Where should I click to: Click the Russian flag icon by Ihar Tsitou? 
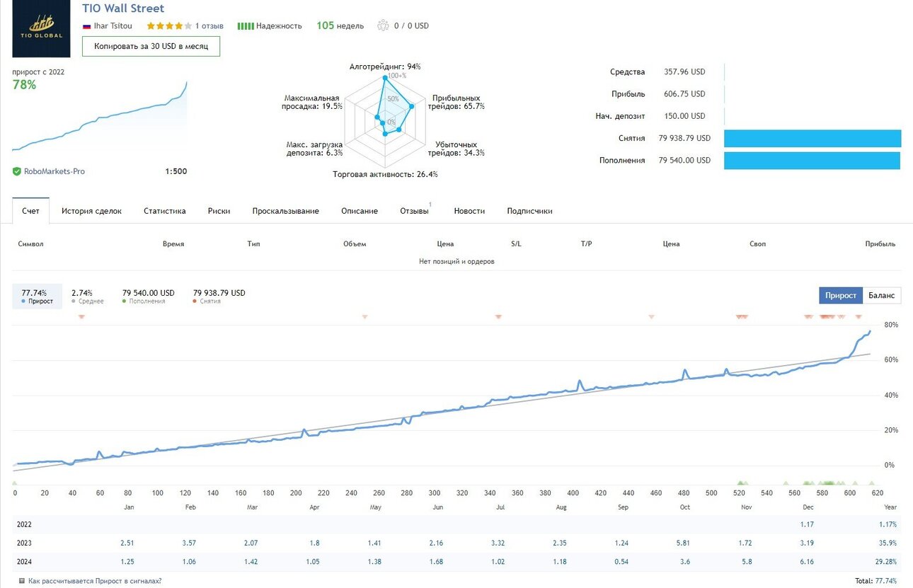(x=87, y=26)
